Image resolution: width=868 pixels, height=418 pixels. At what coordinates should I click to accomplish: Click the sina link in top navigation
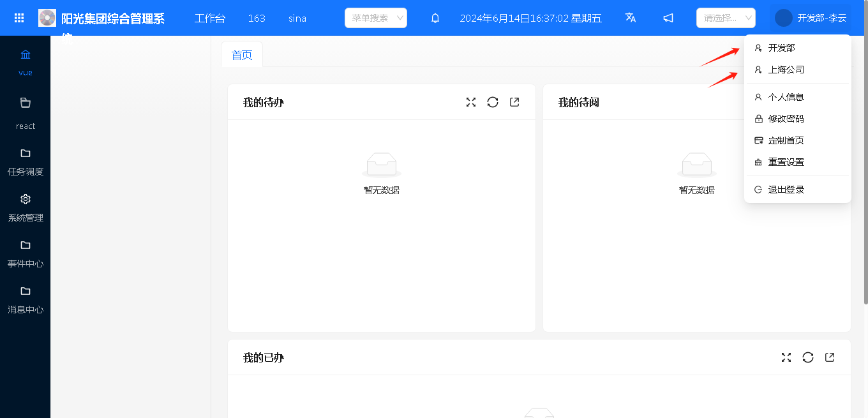click(297, 18)
